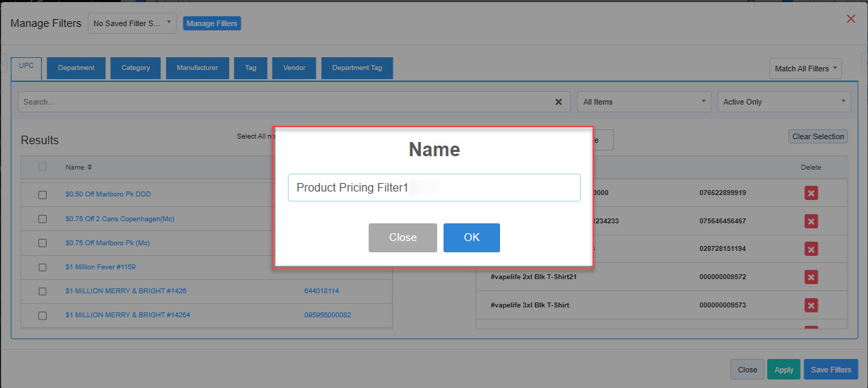Switch to the Manufacturer tab
This screenshot has height=388, width=868.
click(198, 68)
